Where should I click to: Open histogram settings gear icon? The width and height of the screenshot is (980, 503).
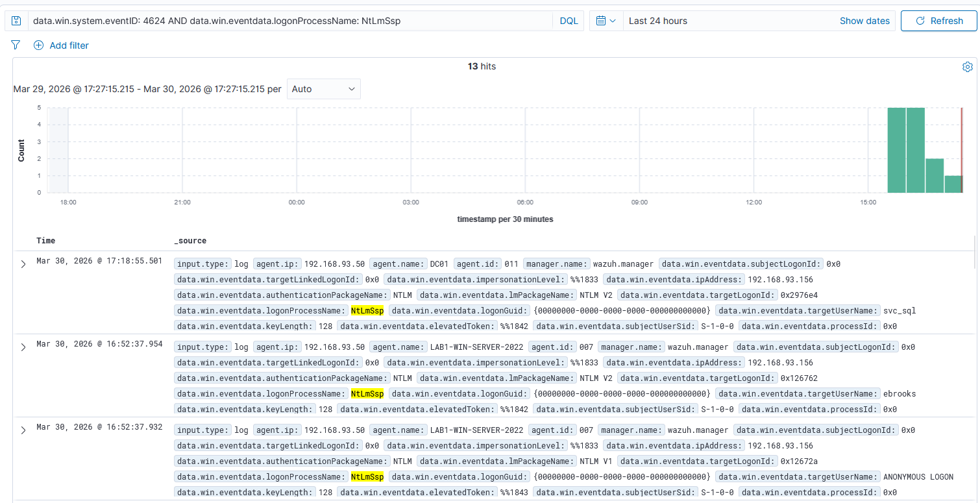coord(967,67)
